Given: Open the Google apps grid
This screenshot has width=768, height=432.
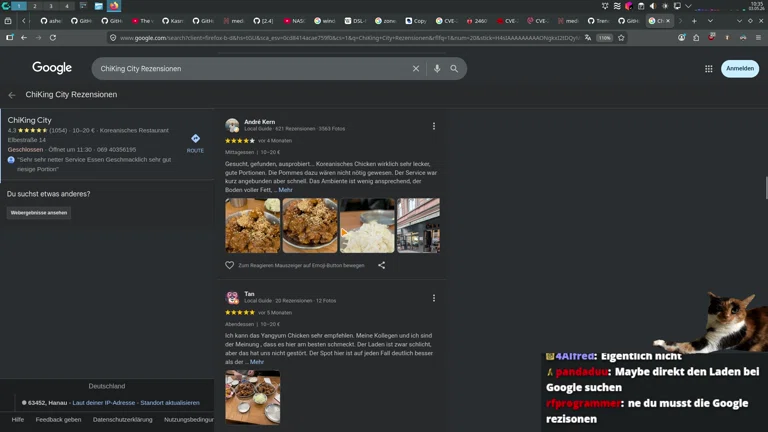Looking at the screenshot, I should (x=709, y=69).
